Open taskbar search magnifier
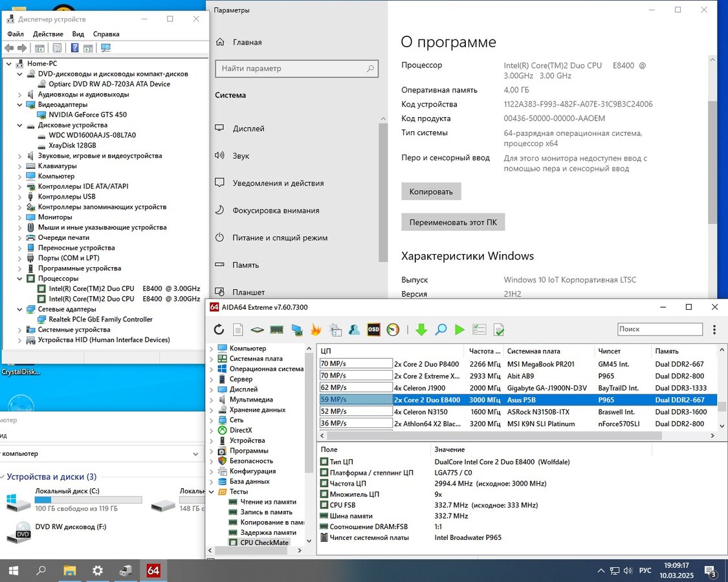Image resolution: width=728 pixels, height=582 pixels. pyautogui.click(x=41, y=570)
